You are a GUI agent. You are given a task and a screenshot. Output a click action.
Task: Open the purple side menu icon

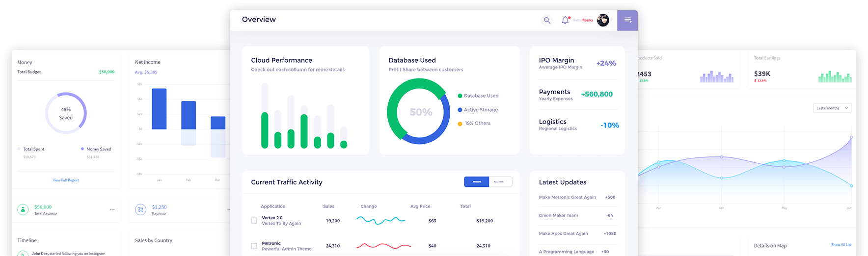pos(627,20)
